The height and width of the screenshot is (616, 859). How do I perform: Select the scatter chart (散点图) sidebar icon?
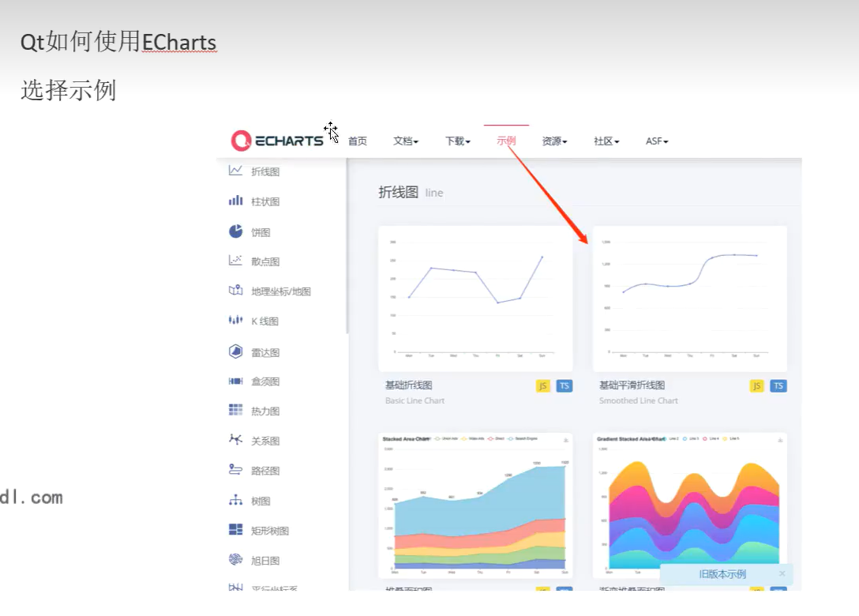click(x=235, y=261)
